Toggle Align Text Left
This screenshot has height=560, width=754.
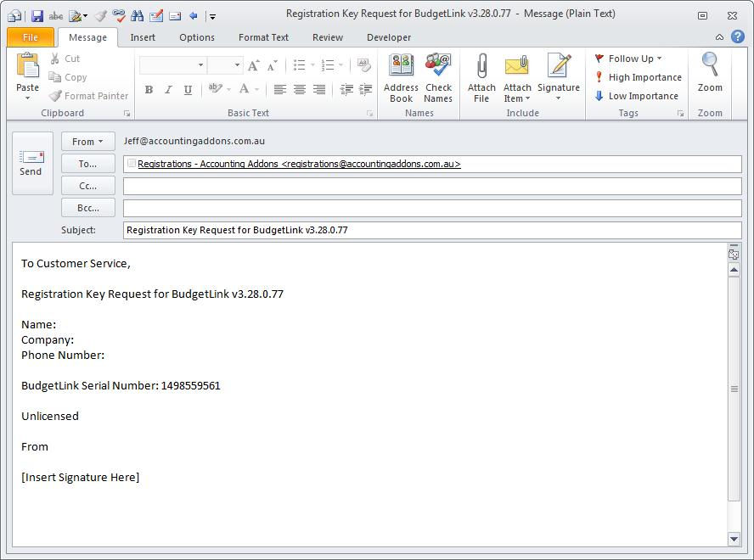click(x=280, y=89)
